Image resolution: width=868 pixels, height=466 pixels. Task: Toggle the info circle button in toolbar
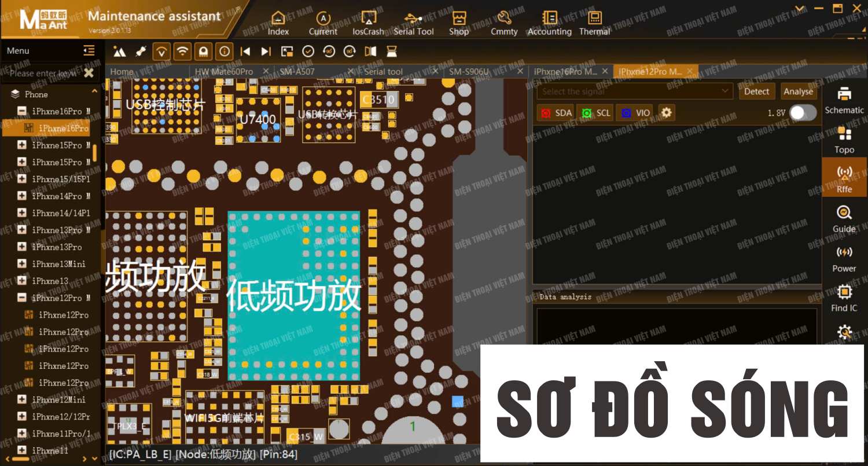(x=225, y=52)
